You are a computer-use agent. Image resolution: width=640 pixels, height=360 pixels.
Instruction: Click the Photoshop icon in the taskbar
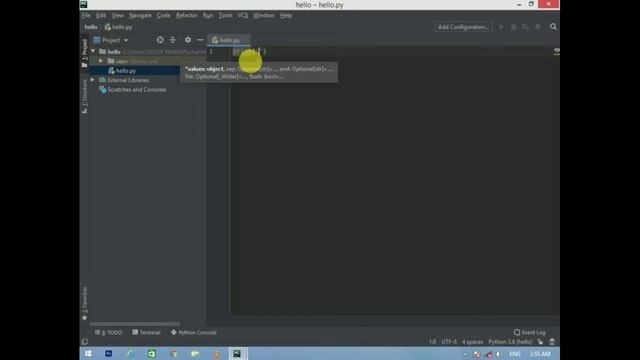[x=109, y=353]
